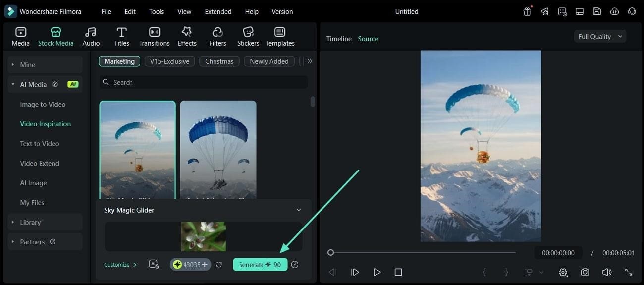The height and width of the screenshot is (285, 644).
Task: Open the Transitions tab
Action: pos(155,37)
